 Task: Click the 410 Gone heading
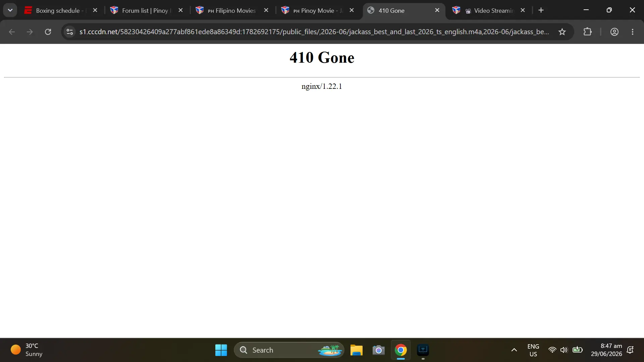click(322, 57)
